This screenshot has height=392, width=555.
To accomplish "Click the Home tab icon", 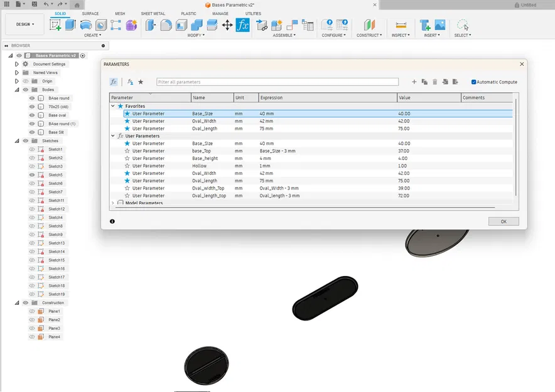I will click(77, 5).
